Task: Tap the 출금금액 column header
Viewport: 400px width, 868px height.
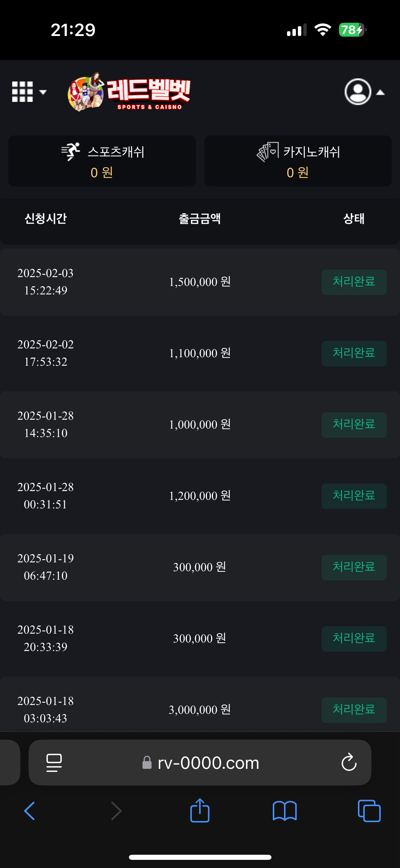Action: (x=200, y=219)
